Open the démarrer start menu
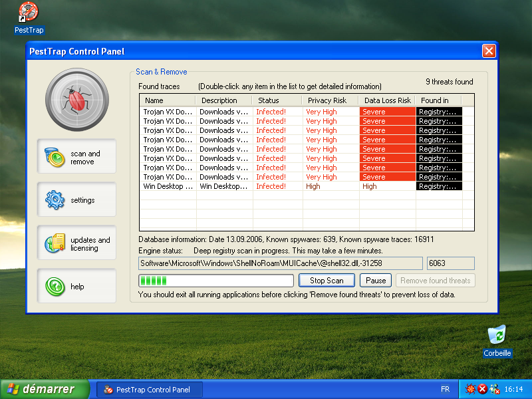 [x=45, y=389]
